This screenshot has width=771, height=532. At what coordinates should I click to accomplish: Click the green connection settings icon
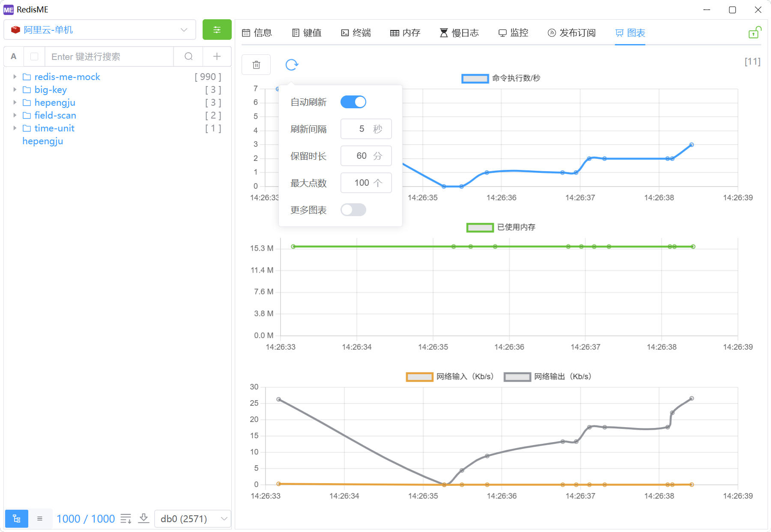coord(217,30)
